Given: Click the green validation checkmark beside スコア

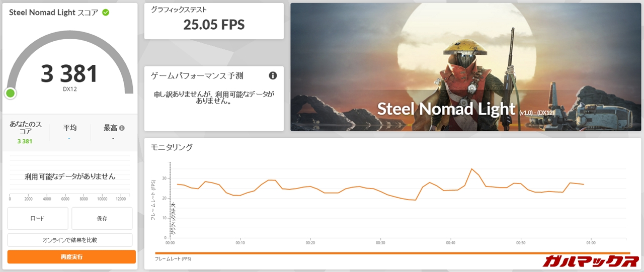Looking at the screenshot, I should (x=106, y=13).
